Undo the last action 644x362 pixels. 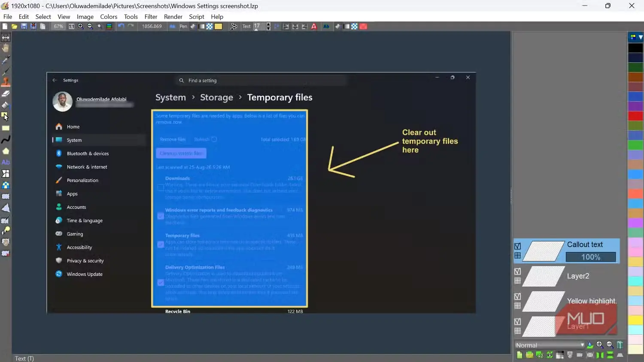(121, 27)
